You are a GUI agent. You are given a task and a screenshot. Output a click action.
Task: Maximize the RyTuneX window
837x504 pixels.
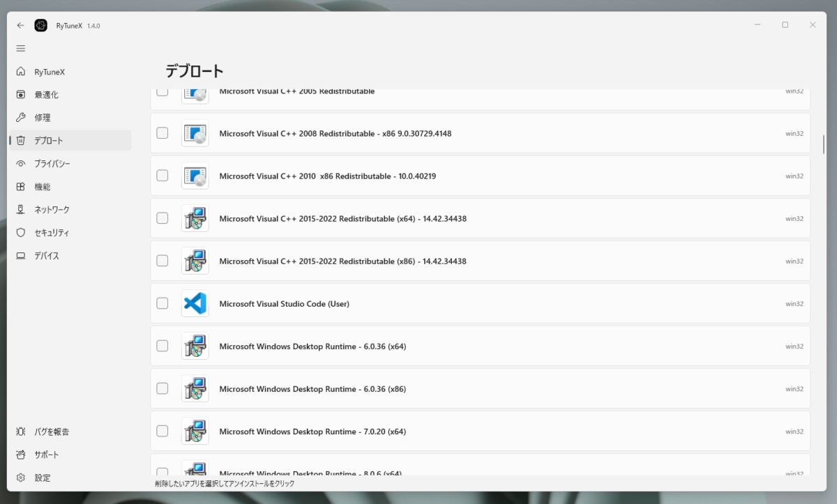785,25
